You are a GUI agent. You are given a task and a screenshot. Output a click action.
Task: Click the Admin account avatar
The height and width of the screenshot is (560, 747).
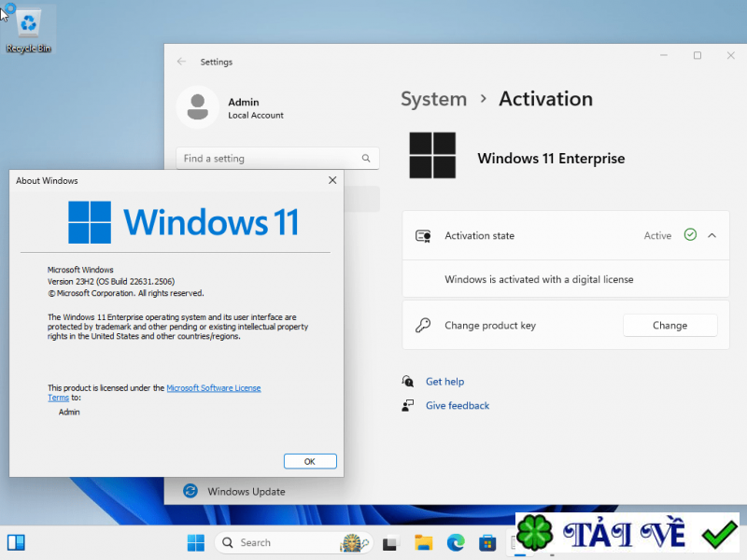pyautogui.click(x=197, y=106)
